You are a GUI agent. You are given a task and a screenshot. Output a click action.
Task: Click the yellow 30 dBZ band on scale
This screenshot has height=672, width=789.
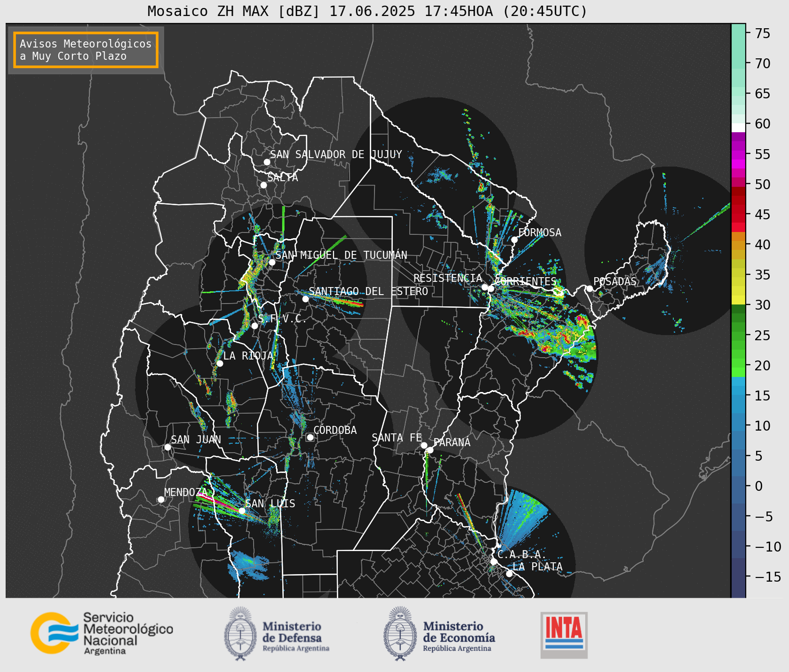pyautogui.click(x=738, y=300)
